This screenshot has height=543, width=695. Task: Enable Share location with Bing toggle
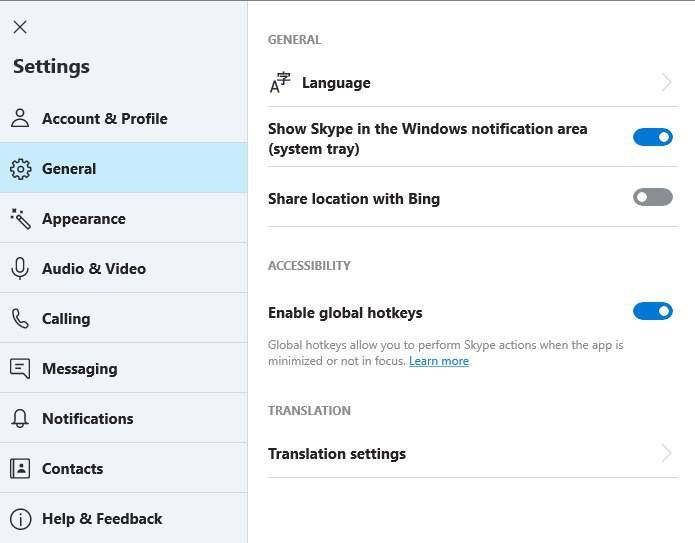[652, 197]
